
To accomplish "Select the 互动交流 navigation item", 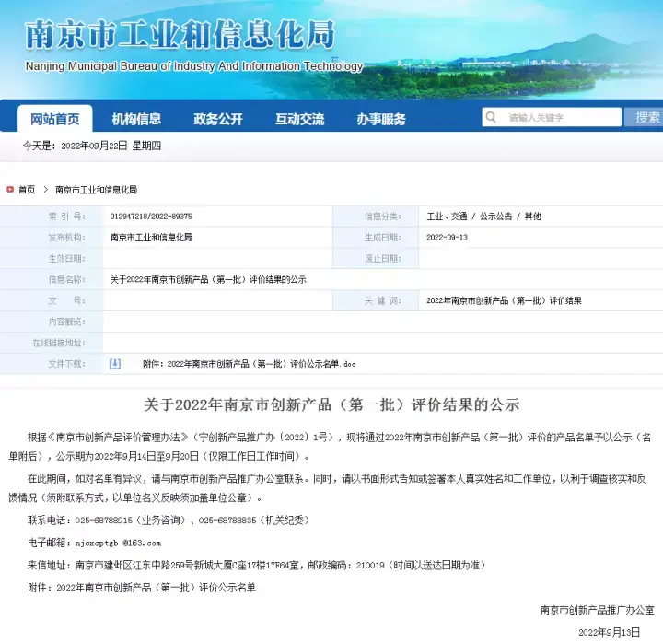I will point(299,119).
